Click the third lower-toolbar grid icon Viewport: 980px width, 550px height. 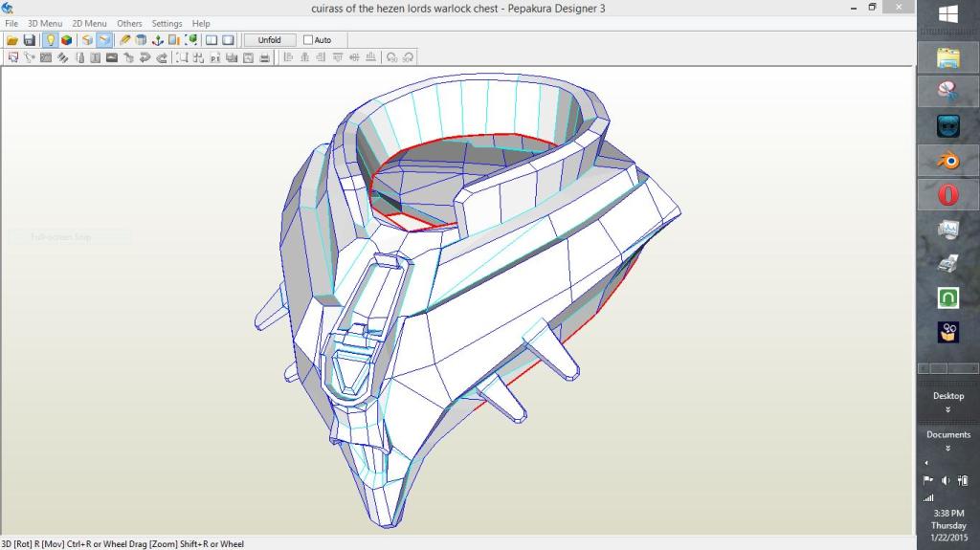(x=46, y=57)
